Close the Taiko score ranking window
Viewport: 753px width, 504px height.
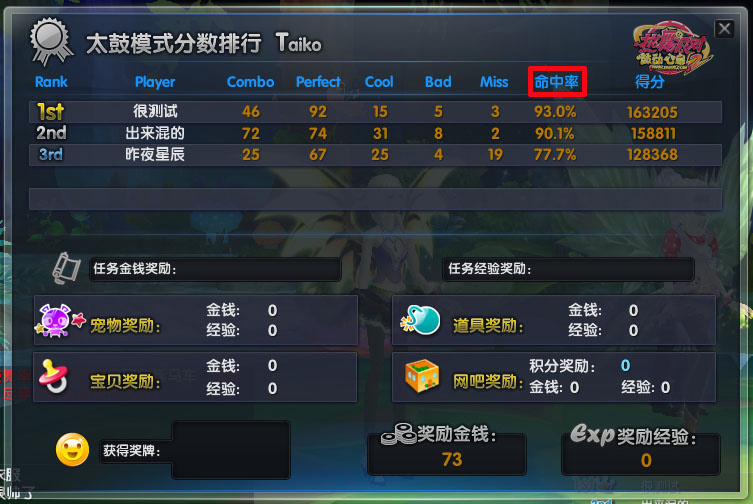coord(724,29)
